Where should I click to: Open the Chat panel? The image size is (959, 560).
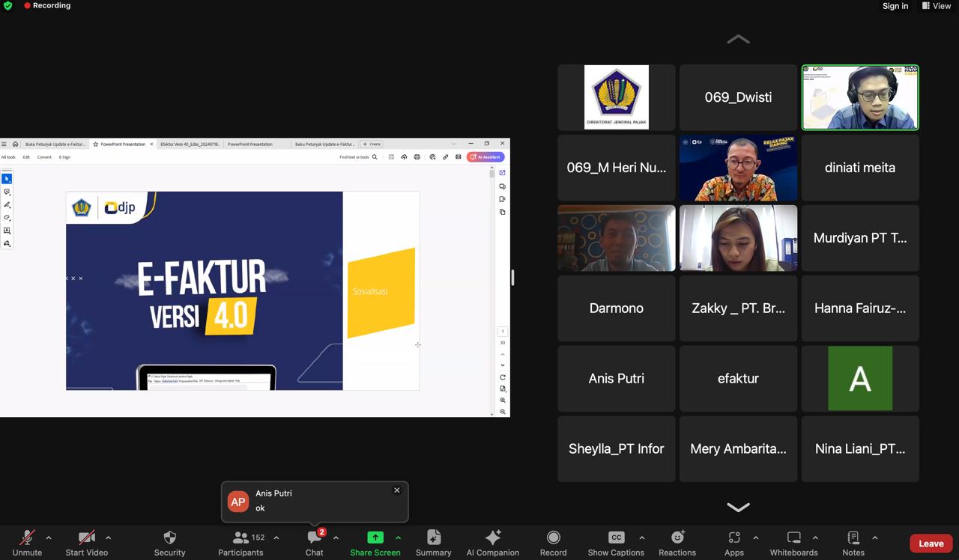pos(314,542)
